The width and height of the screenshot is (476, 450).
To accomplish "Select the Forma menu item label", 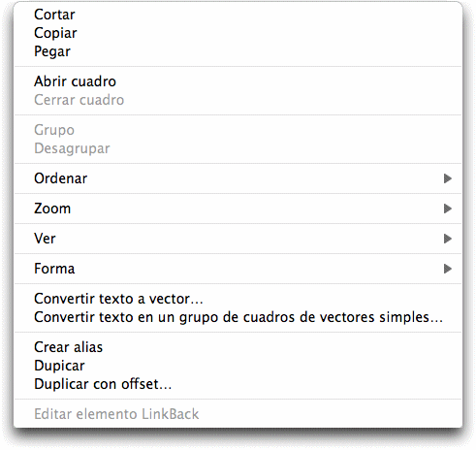I will [x=54, y=269].
